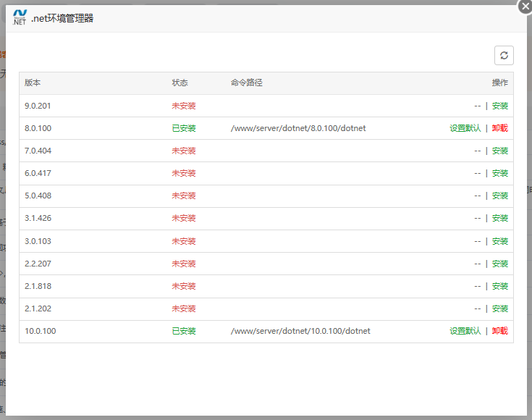Install .NET version 5.0.408
Viewport: 532px width, 420px height.
point(499,196)
